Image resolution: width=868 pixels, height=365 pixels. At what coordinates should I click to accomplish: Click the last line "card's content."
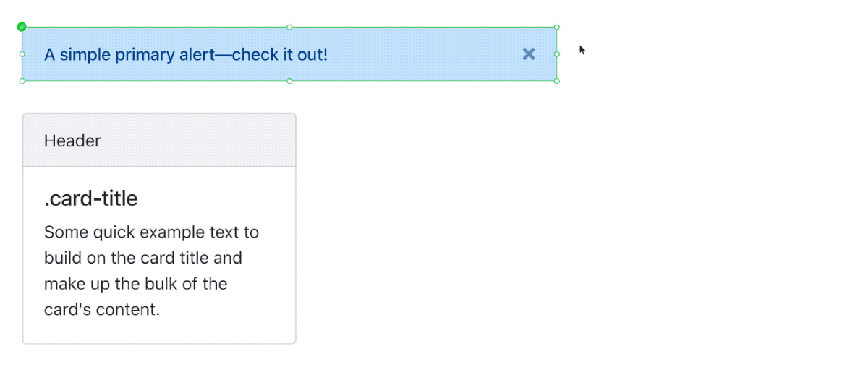(x=101, y=309)
